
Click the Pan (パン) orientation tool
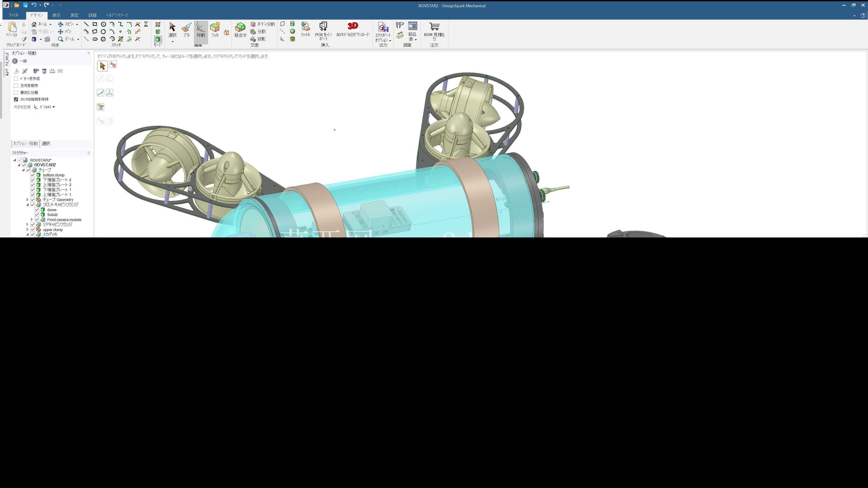(64, 32)
